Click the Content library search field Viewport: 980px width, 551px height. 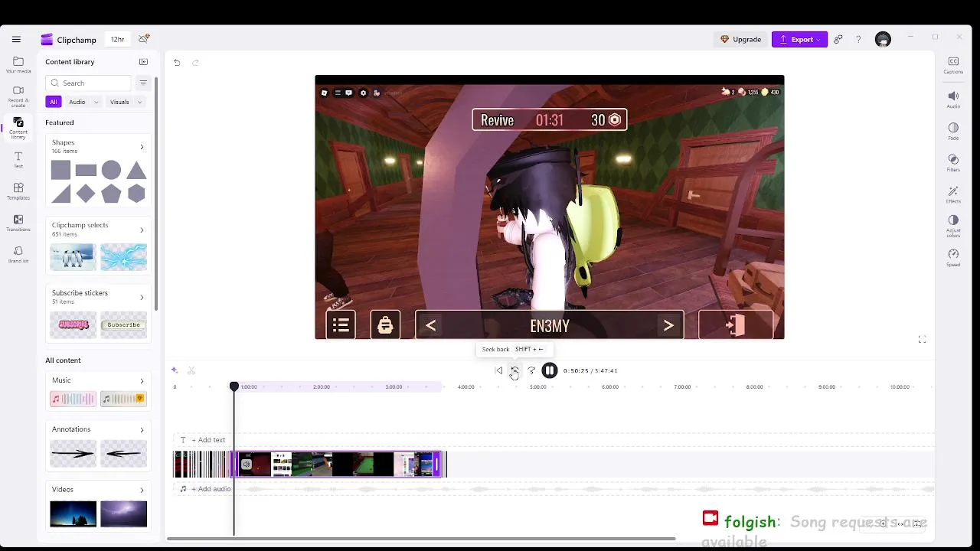point(88,83)
